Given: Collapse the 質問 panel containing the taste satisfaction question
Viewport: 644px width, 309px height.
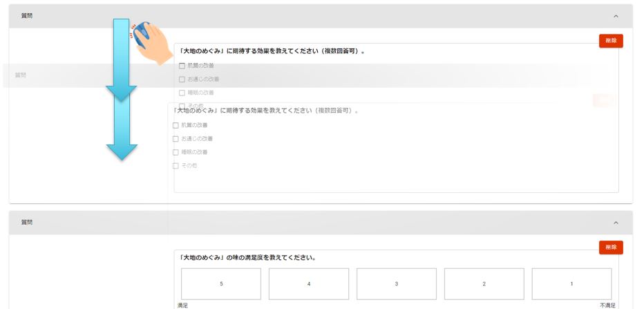Looking at the screenshot, I should [x=615, y=223].
